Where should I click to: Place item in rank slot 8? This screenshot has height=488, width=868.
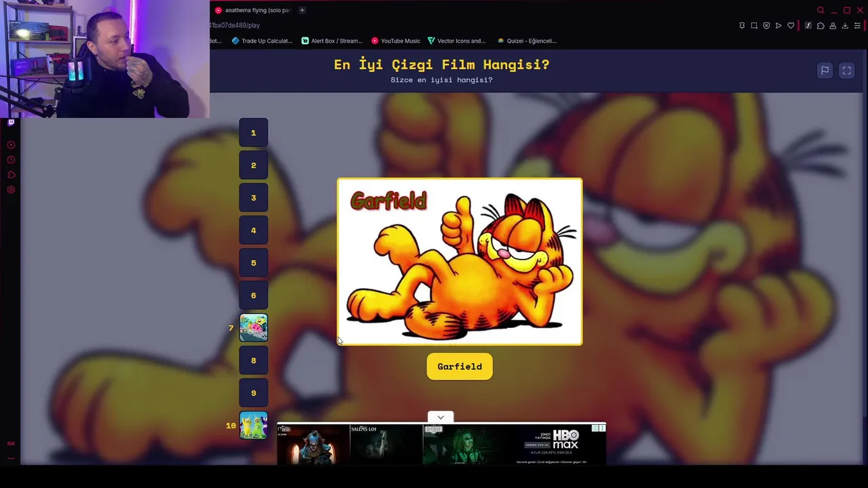pos(254,361)
